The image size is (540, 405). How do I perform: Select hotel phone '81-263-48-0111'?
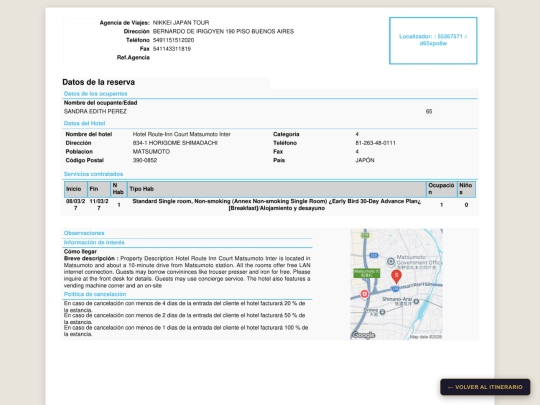click(375, 143)
